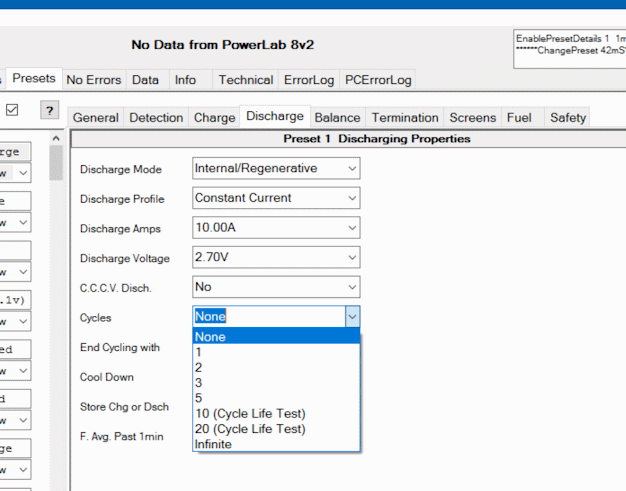Open the PCErrorLog tab
626x491 pixels.
coord(377,80)
